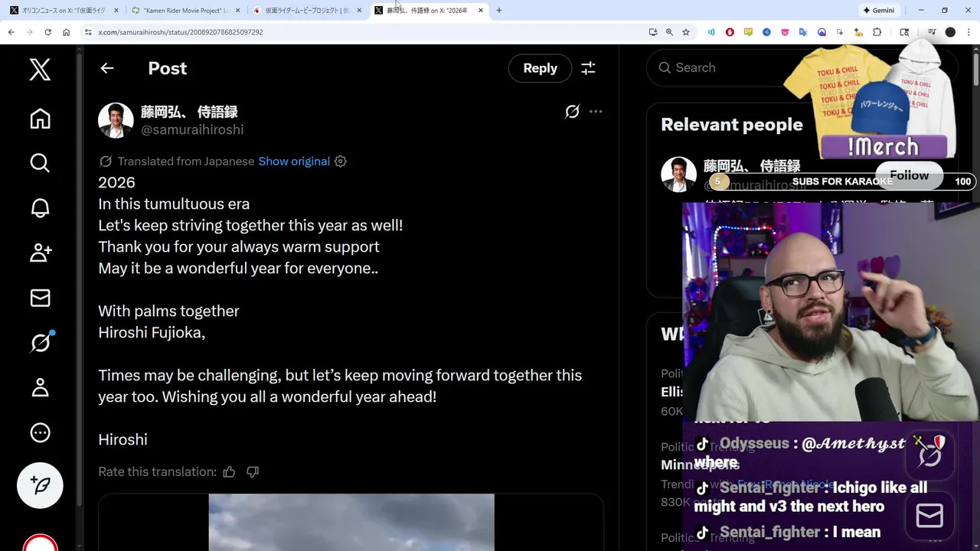Screen dimensions: 980x551
Task: Click browser home button
Action: tap(66, 32)
